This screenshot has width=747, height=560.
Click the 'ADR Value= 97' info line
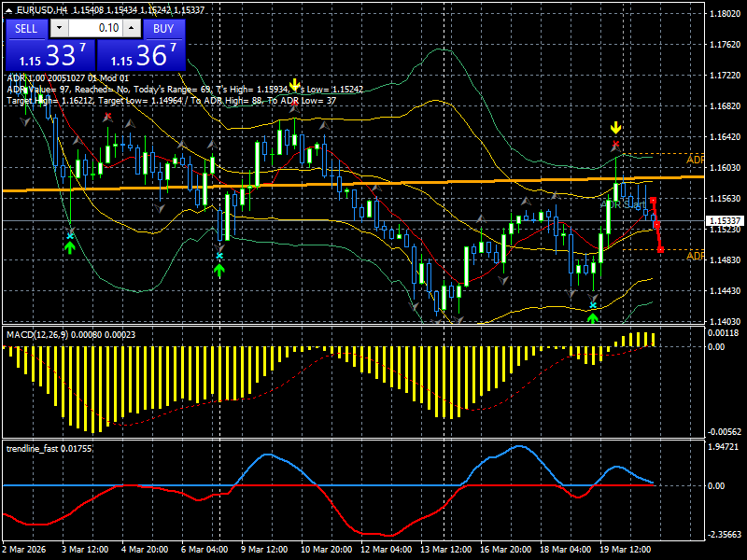tap(185, 90)
